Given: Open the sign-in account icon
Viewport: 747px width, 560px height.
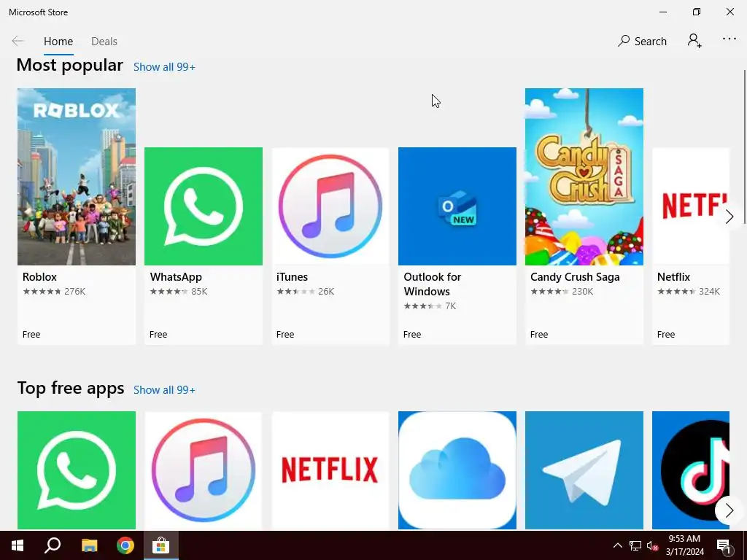Looking at the screenshot, I should pos(694,41).
